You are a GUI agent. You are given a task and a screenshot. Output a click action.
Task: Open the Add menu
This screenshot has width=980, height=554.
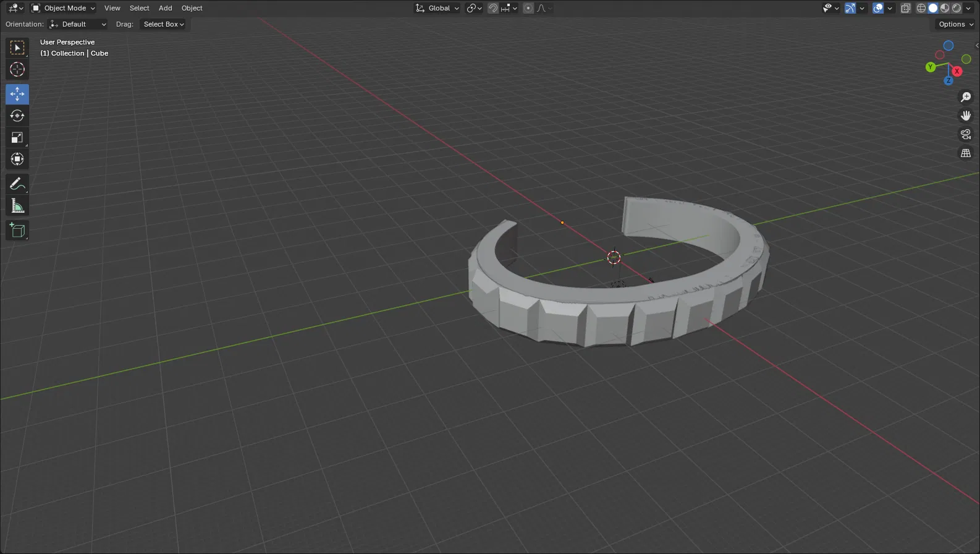[166, 8]
